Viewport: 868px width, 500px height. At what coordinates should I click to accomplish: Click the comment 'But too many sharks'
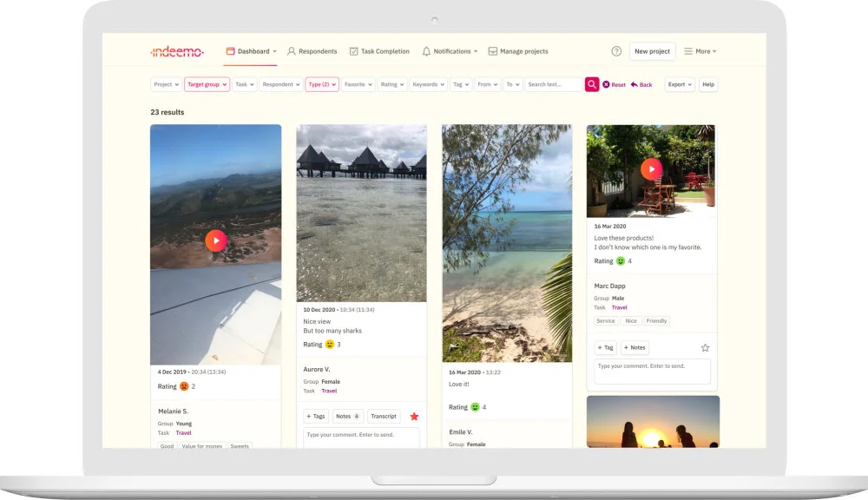pyautogui.click(x=332, y=331)
